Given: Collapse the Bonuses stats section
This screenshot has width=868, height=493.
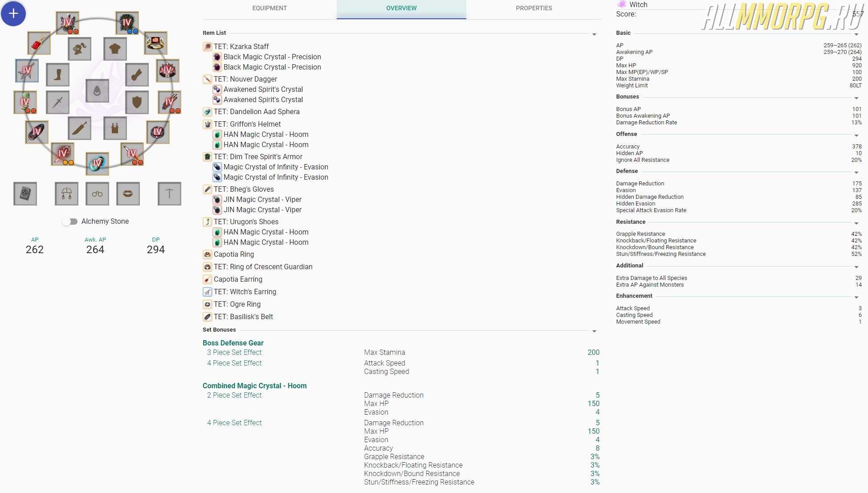Looking at the screenshot, I should (856, 98).
